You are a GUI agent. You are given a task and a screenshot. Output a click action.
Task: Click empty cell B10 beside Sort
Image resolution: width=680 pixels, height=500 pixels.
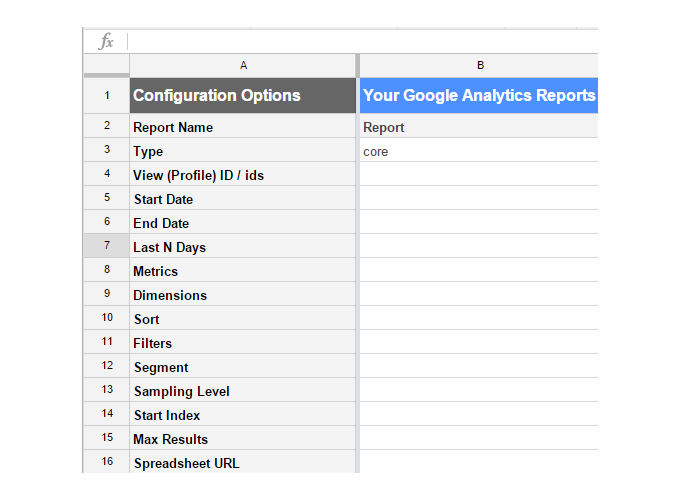(x=479, y=318)
